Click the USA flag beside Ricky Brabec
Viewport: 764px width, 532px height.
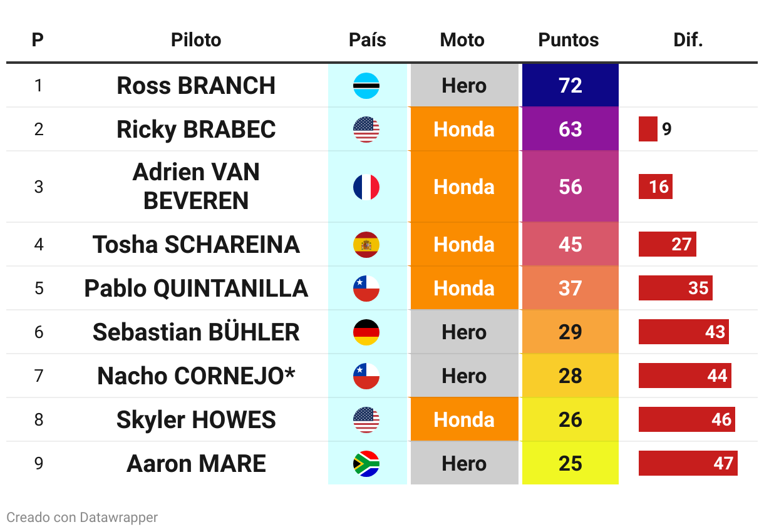pyautogui.click(x=366, y=130)
